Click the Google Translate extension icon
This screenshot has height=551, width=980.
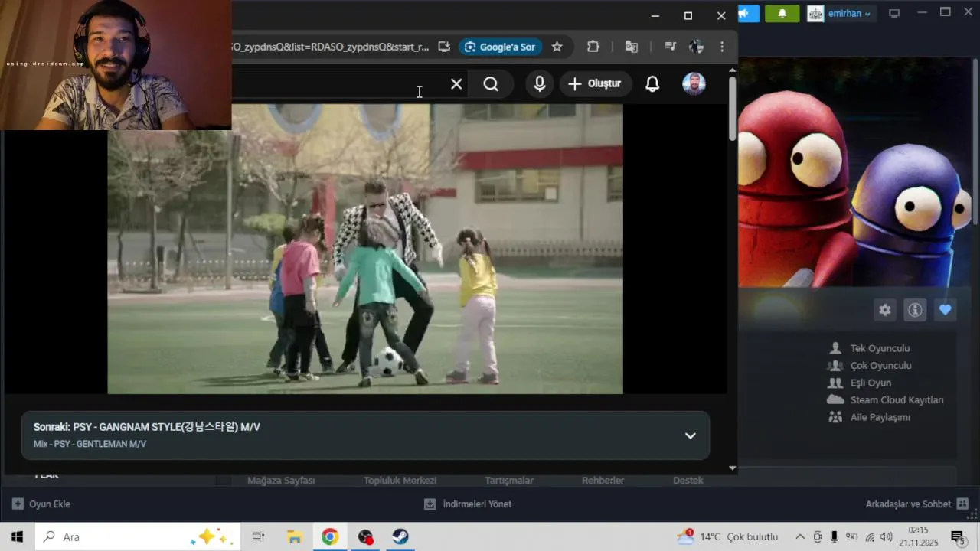click(x=632, y=47)
